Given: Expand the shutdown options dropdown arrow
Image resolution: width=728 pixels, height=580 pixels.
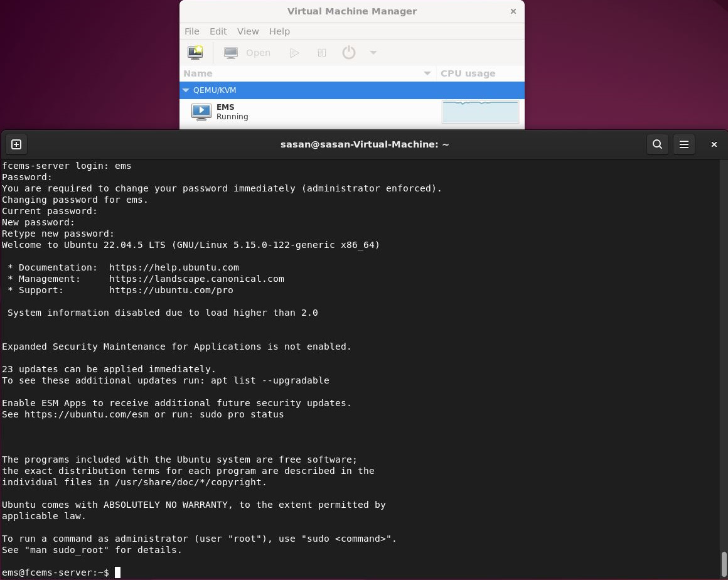Looking at the screenshot, I should 373,53.
